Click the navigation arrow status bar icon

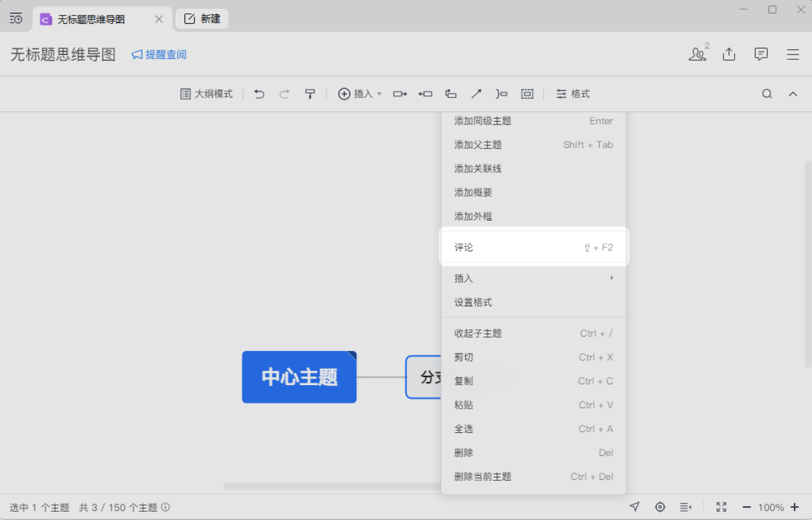coord(635,507)
